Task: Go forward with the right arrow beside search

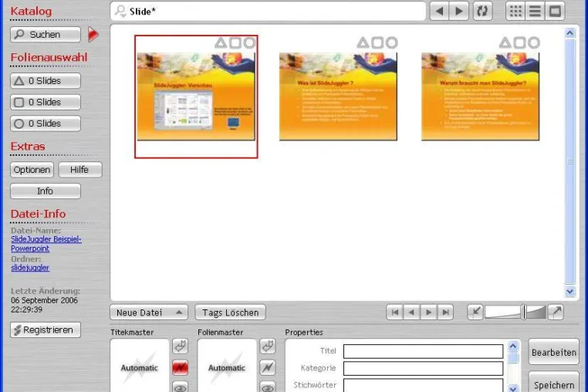Action: click(458, 12)
